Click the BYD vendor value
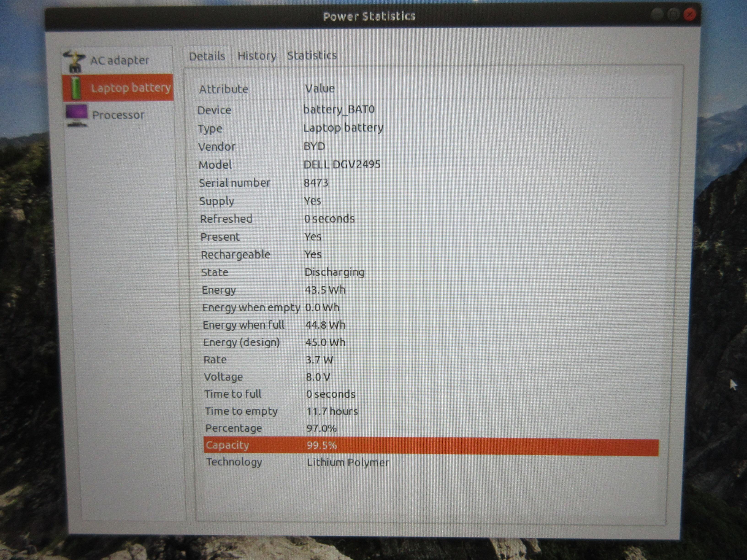Image resolution: width=747 pixels, height=560 pixels. tap(314, 146)
